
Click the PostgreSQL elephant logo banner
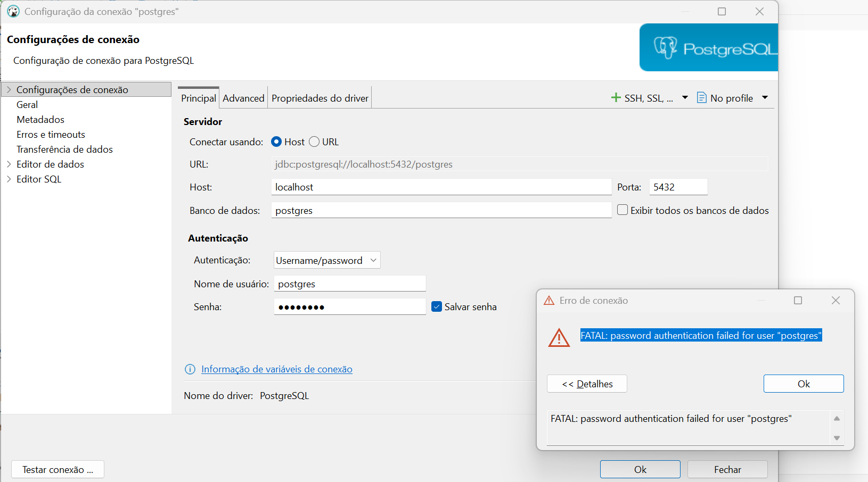(x=709, y=47)
